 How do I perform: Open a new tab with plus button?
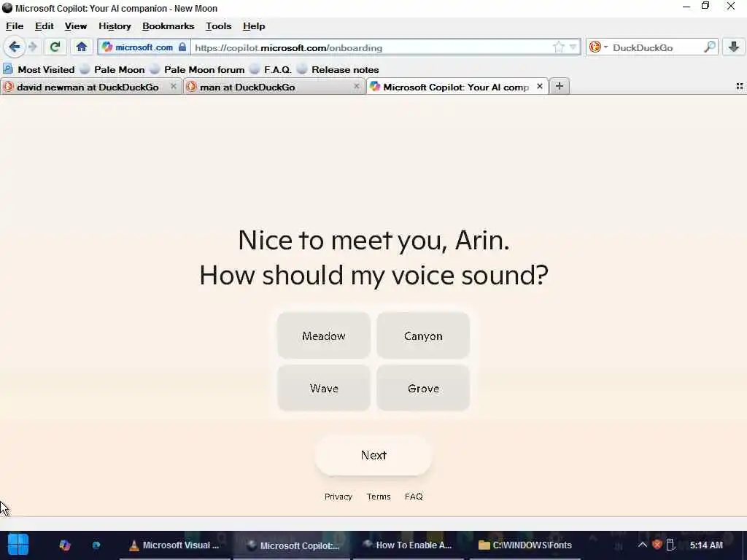pyautogui.click(x=560, y=86)
